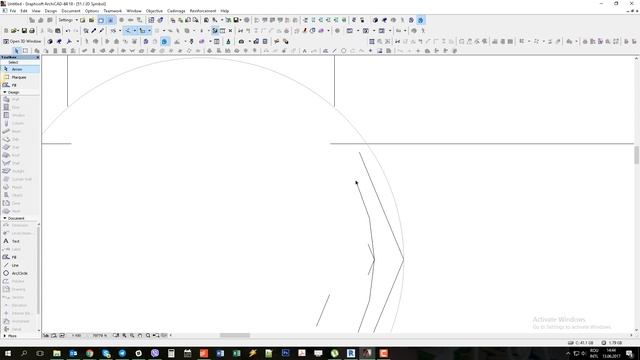Select the Section tool in Toolbox
This screenshot has height=360, width=640.
19,297
